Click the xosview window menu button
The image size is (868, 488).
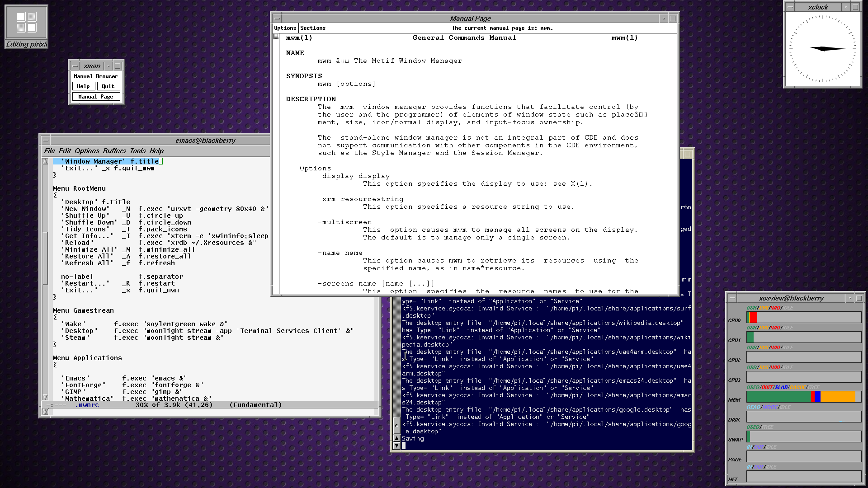pos(732,298)
